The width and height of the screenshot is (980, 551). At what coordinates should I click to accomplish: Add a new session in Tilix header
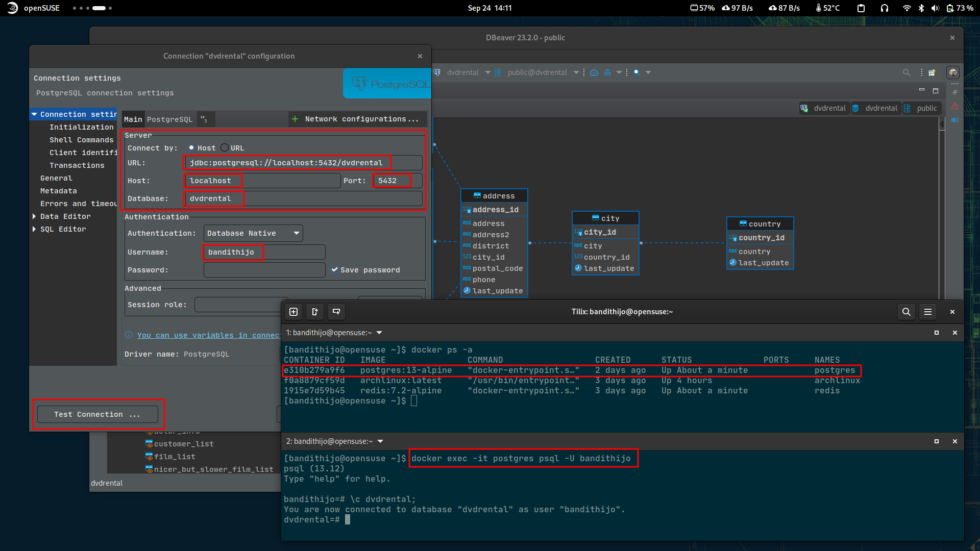293,312
